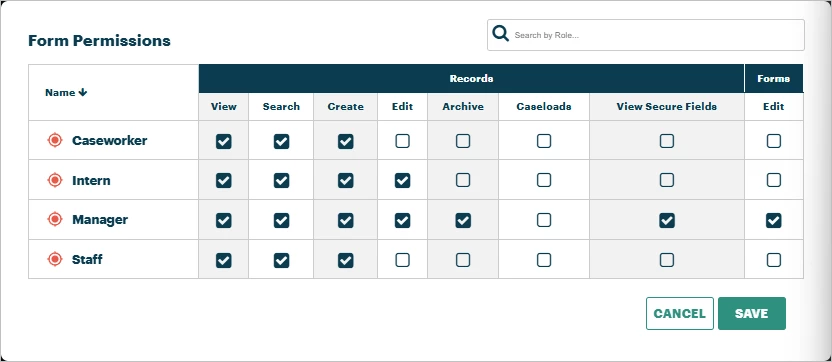Screen dimensions: 832x362
Task: Click the Create column header
Action: (345, 107)
